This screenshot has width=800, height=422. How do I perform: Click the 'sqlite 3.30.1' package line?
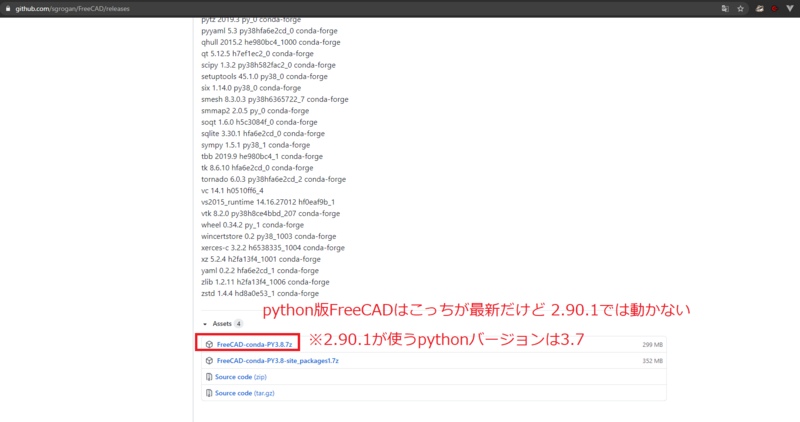coord(263,134)
